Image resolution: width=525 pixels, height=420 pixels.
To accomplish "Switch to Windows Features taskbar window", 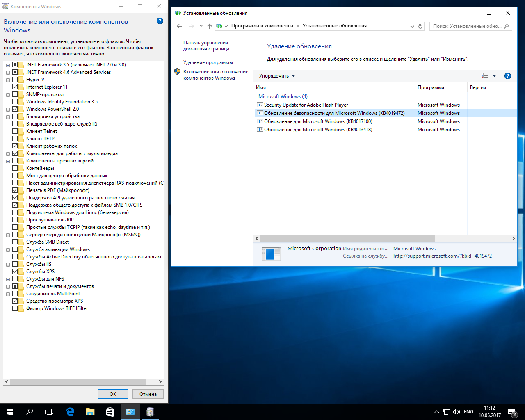I will [x=150, y=412].
